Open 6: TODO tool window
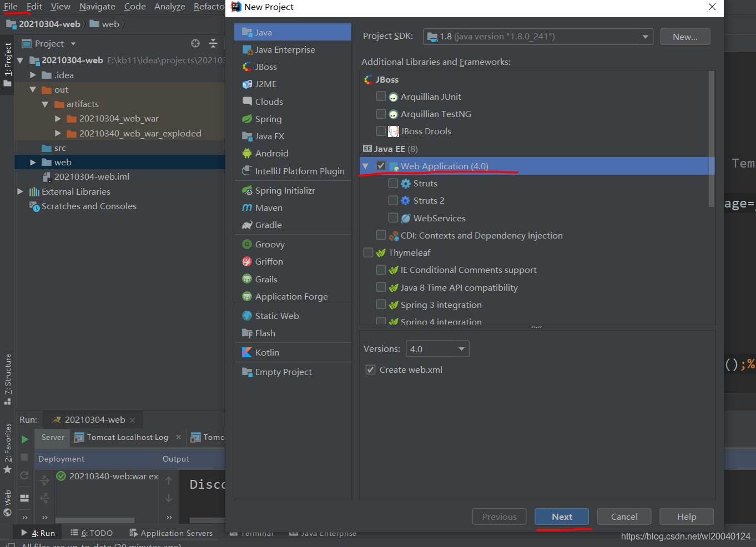 [x=92, y=533]
